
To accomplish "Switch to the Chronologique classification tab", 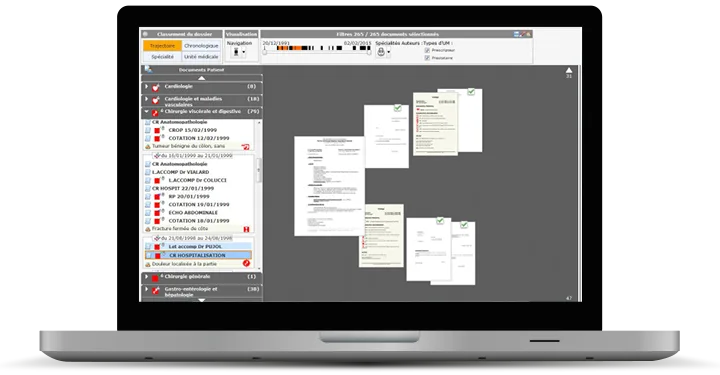I will tap(201, 46).
